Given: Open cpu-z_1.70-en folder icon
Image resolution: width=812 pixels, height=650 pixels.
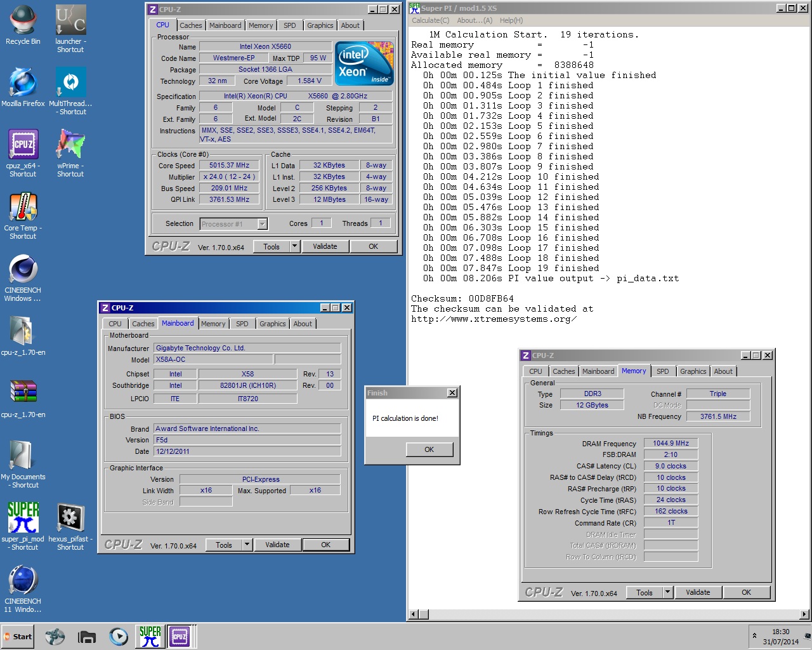Looking at the screenshot, I should pyautogui.click(x=23, y=336).
